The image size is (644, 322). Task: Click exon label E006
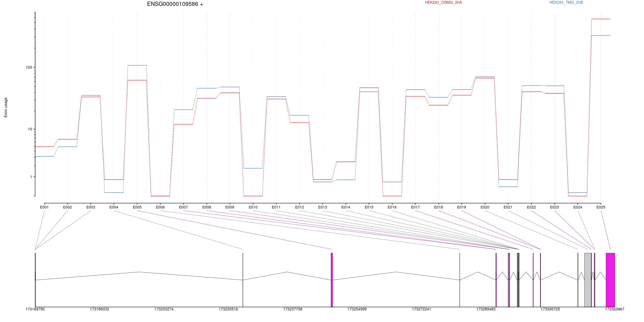[x=160, y=207]
